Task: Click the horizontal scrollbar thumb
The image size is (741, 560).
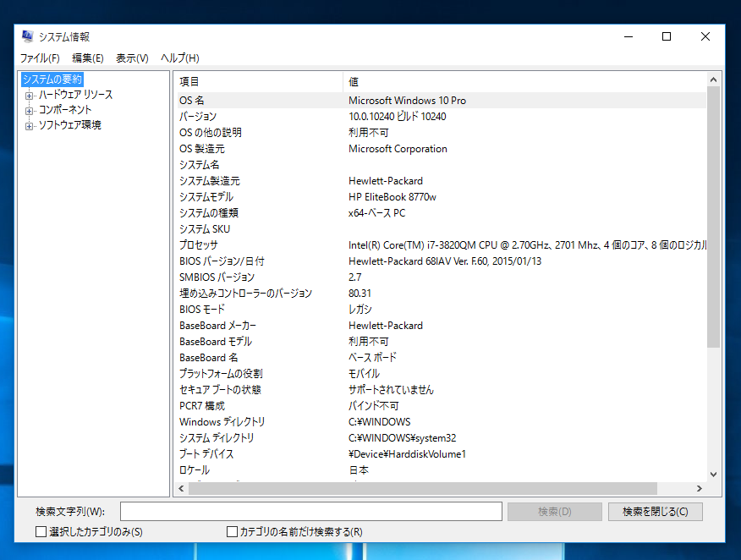Action: pyautogui.click(x=423, y=489)
